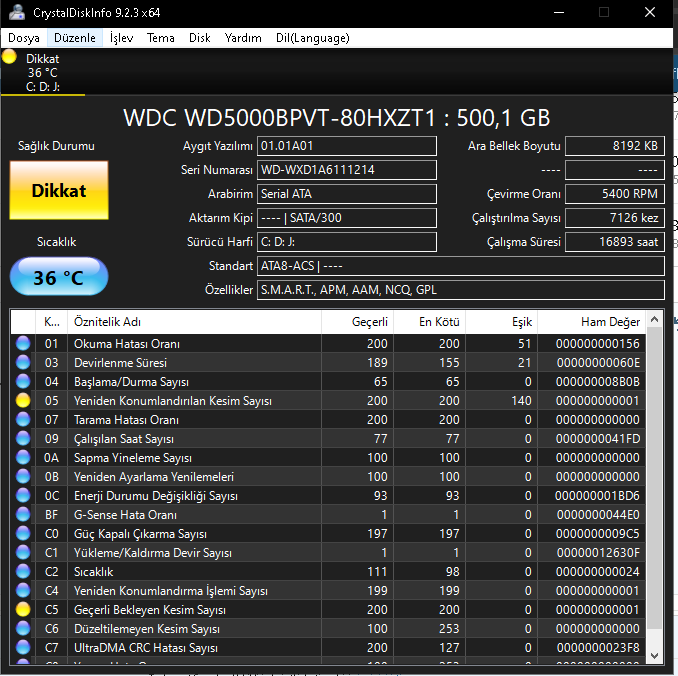Click the yellow disk status circle icon
Screen dimensions: 678x676
9,57
